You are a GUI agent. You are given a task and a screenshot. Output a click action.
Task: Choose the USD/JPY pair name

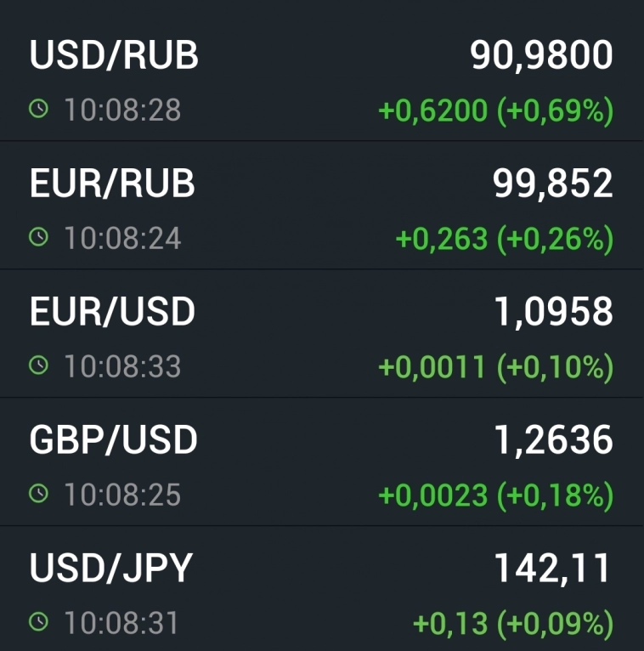pyautogui.click(x=111, y=569)
